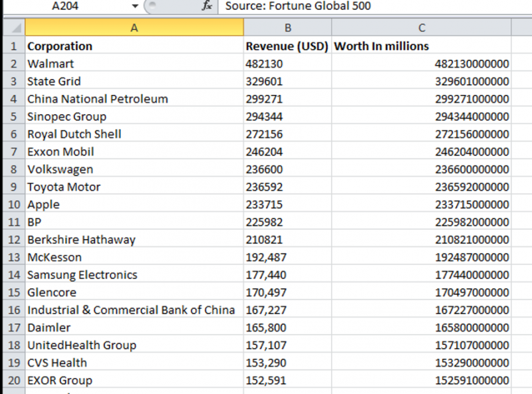Viewport: 532px width, 394px height.
Task: Select the CVS Health cell
Action: (x=134, y=363)
